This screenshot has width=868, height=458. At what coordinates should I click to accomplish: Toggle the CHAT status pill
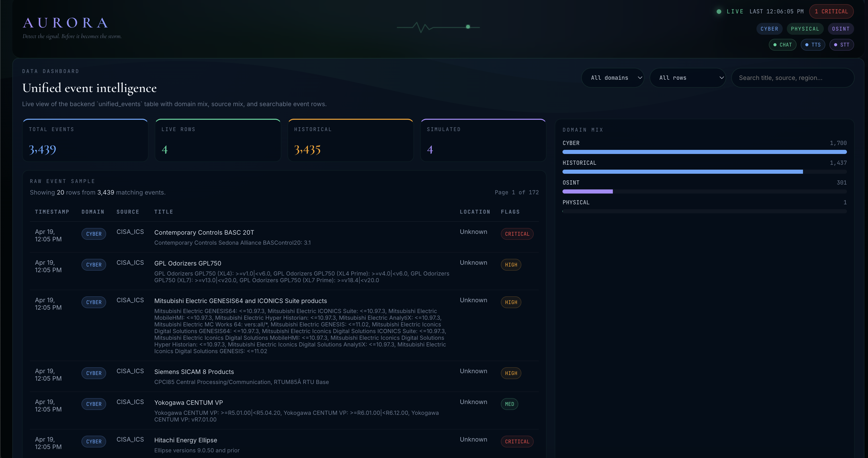pos(782,45)
